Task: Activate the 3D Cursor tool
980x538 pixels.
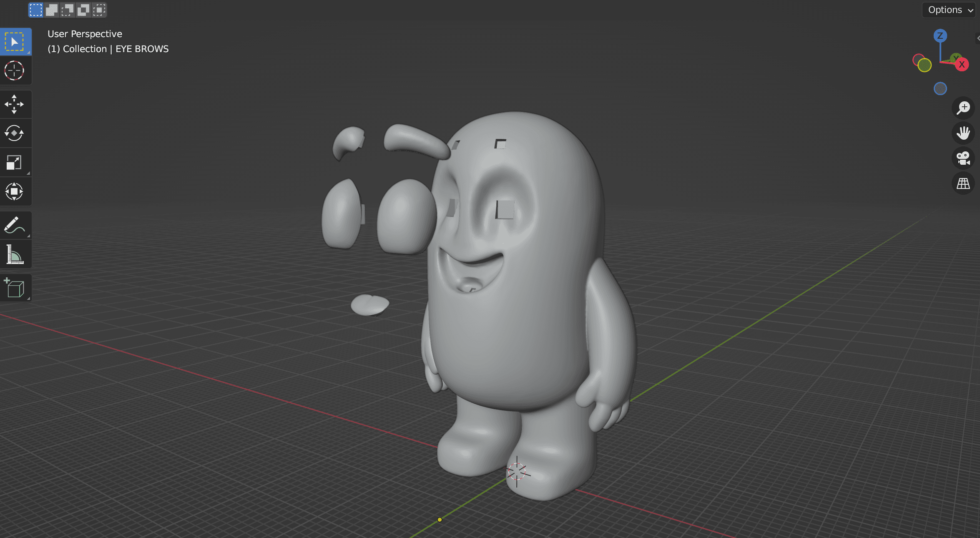Action: (x=15, y=71)
